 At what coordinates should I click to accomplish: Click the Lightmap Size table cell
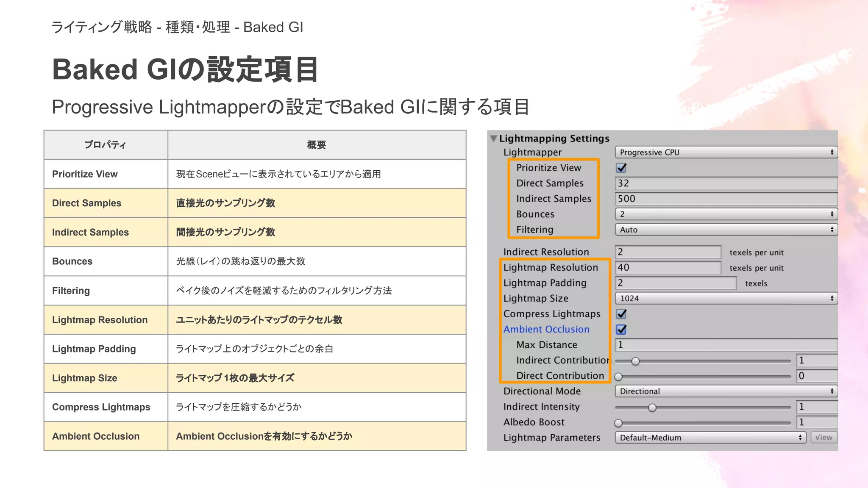pyautogui.click(x=106, y=378)
